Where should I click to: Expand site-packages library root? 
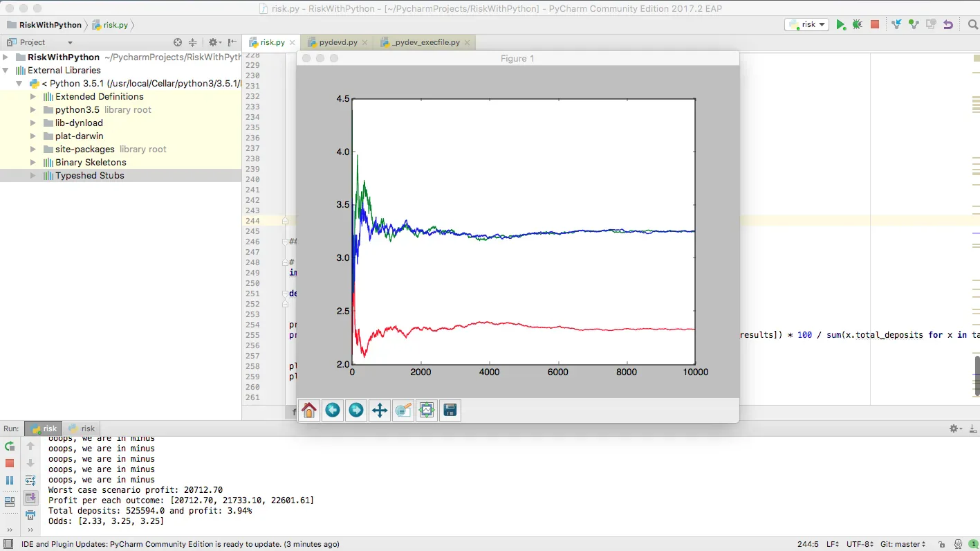tap(33, 149)
